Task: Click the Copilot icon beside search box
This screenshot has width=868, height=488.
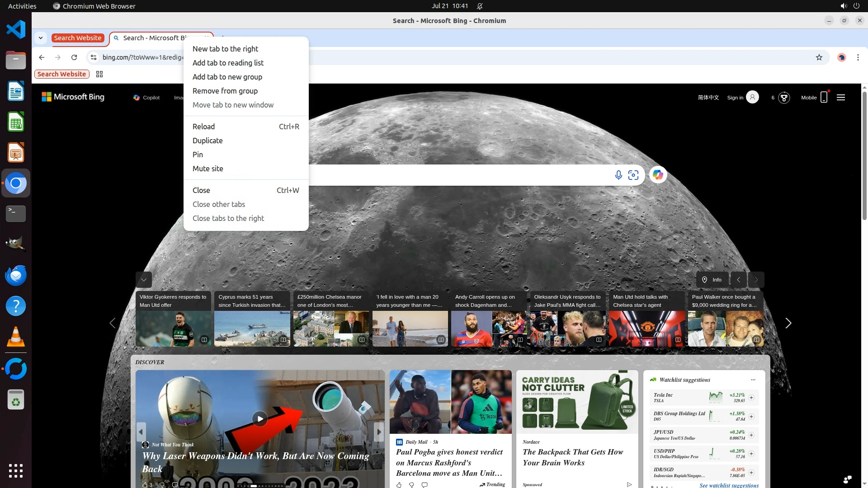Action: point(658,175)
